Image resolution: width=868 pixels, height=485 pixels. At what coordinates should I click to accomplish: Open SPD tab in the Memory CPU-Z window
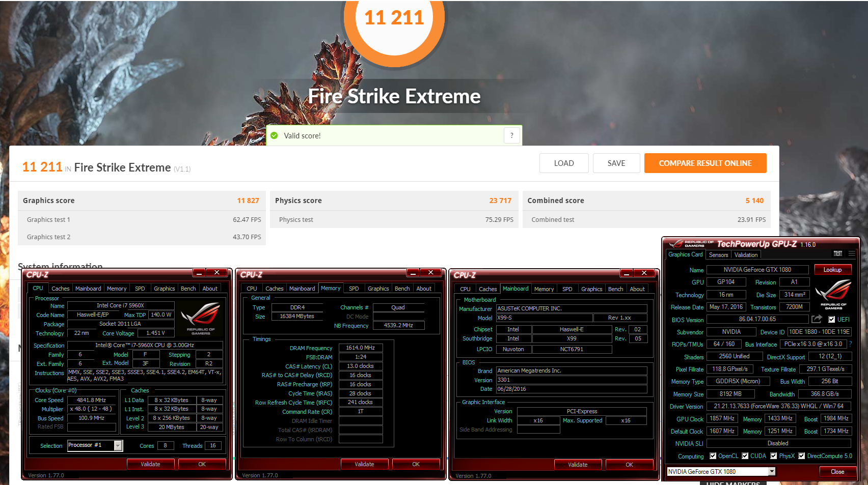click(x=354, y=289)
